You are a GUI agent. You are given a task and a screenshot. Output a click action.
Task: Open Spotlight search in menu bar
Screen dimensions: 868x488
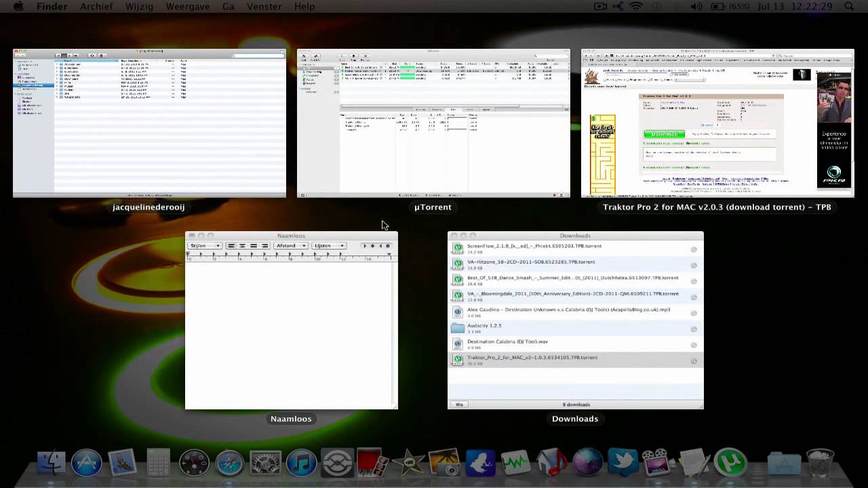click(x=849, y=6)
